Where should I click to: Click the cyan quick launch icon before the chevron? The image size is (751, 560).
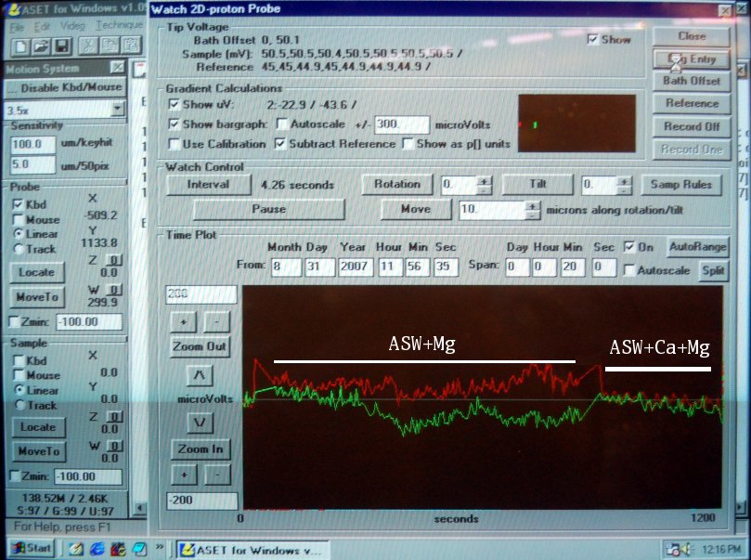tap(139, 549)
